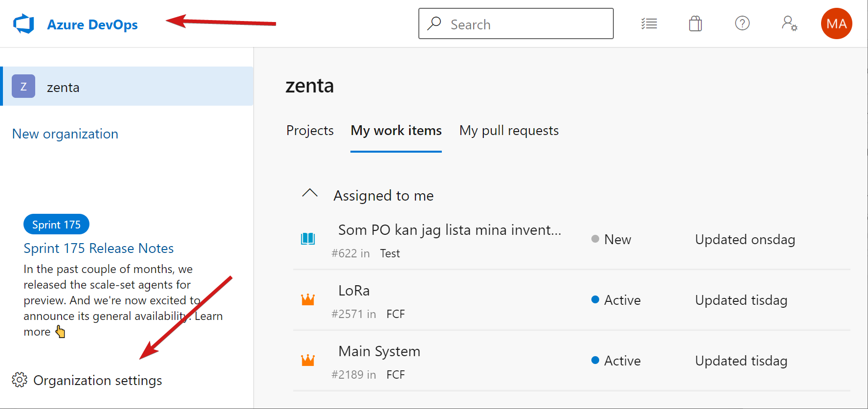The image size is (868, 409).
Task: Switch to My pull requests tab
Action: click(x=509, y=131)
